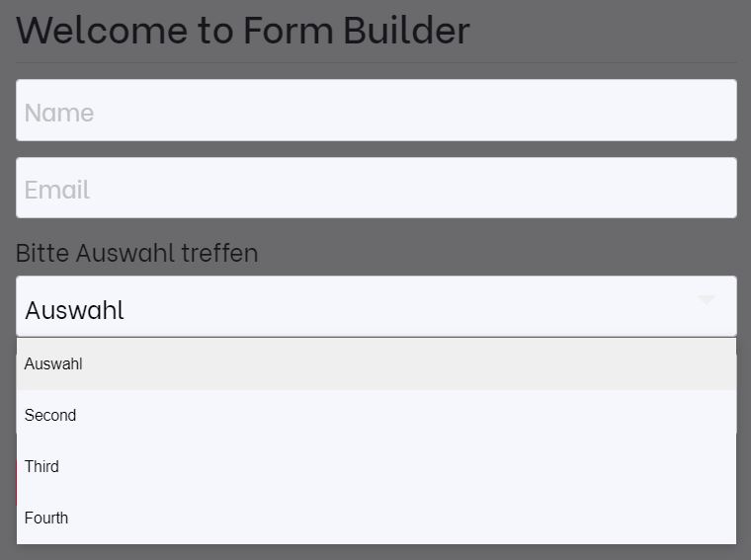Select the "Second" option from the list
The image size is (751, 560).
pyautogui.click(x=375, y=416)
